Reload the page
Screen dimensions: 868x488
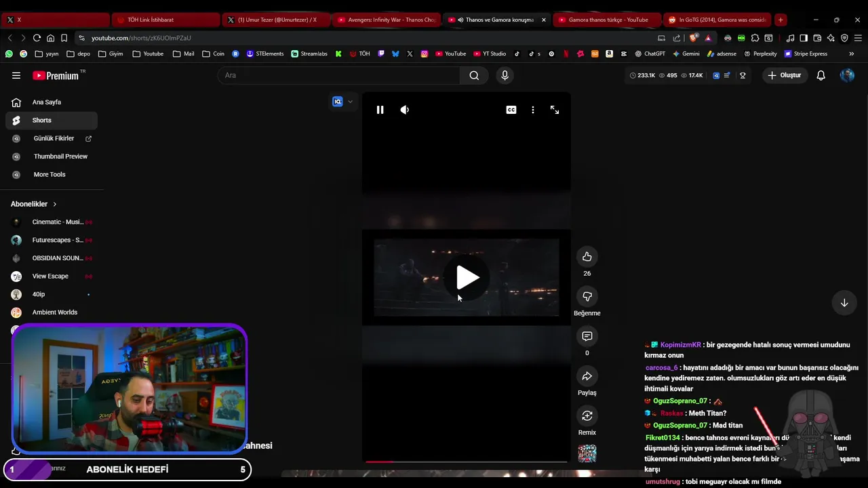37,38
